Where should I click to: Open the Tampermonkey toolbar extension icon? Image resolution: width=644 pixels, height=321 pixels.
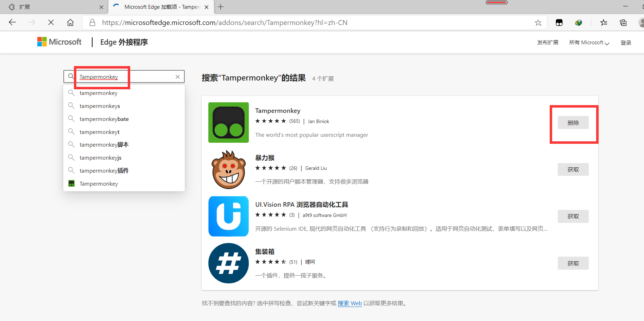pos(559,23)
